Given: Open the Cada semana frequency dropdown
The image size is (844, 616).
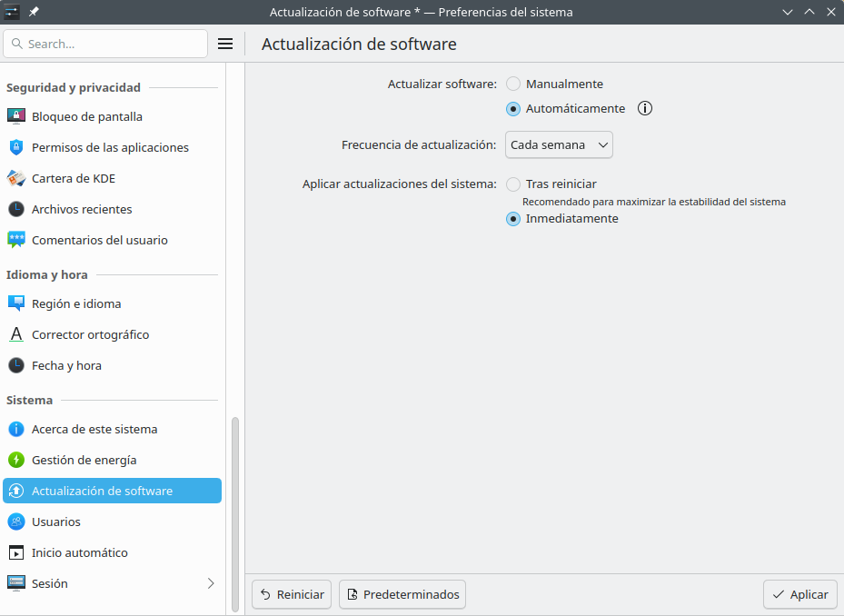Looking at the screenshot, I should click(x=559, y=144).
